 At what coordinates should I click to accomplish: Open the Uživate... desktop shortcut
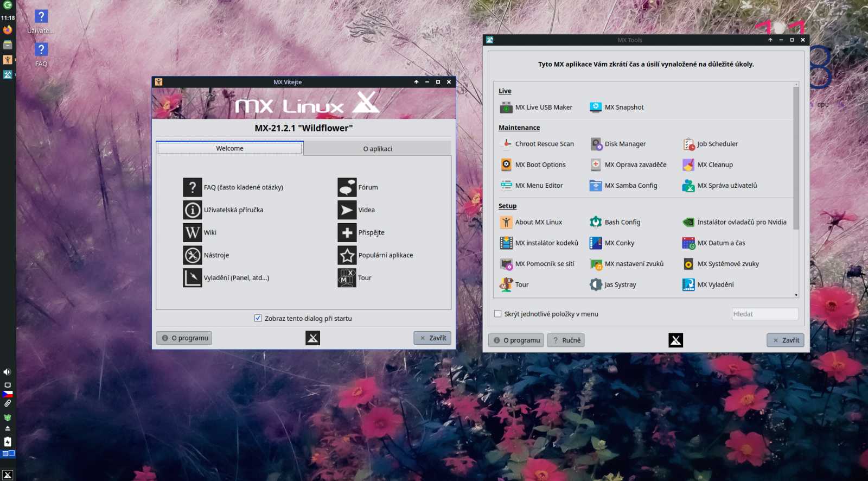tap(41, 22)
